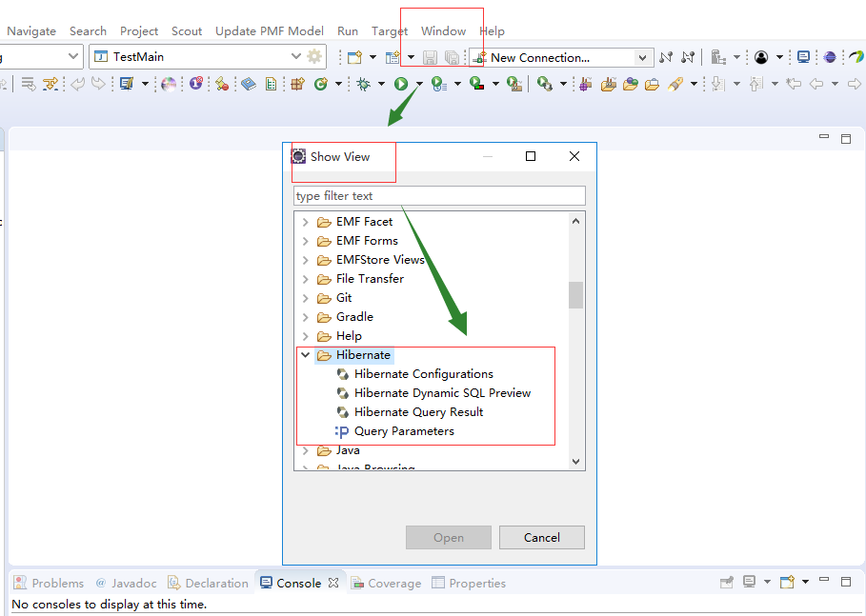Screen dimensions: 866x616
Task: Click the Coverage run icon
Action: tap(439, 84)
